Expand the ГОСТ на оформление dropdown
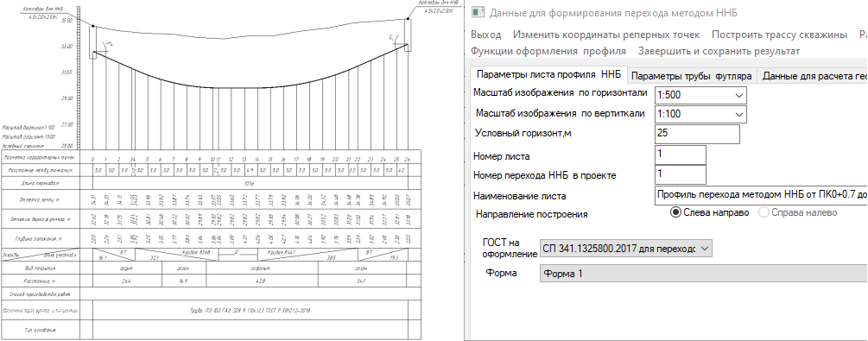 [x=625, y=249]
